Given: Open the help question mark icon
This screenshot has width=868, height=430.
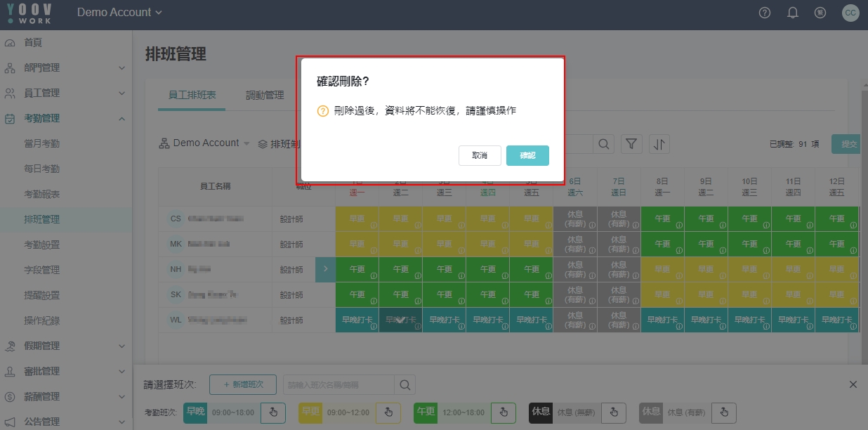Looking at the screenshot, I should [765, 13].
